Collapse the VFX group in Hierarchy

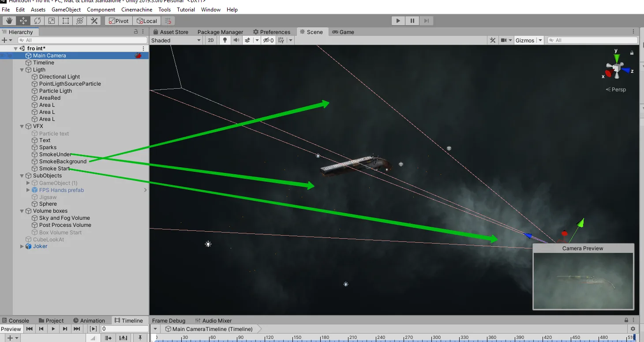[22, 126]
